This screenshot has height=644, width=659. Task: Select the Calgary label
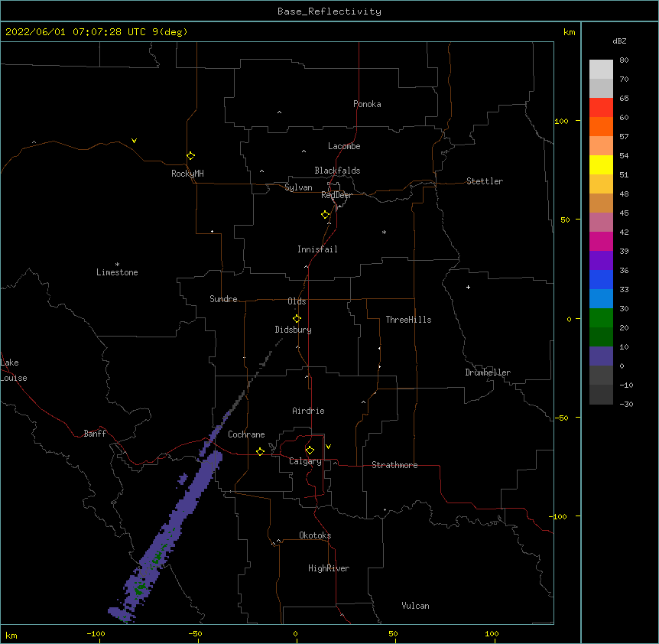[305, 461]
